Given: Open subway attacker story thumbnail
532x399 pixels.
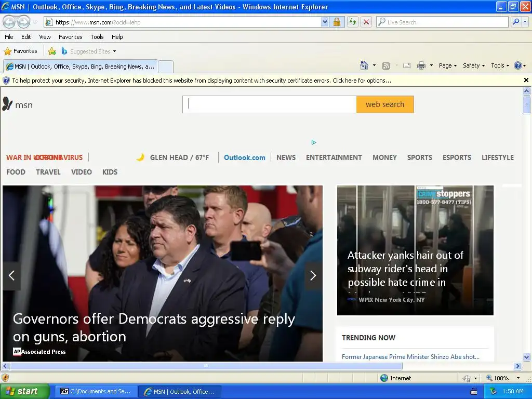Looking at the screenshot, I should [x=415, y=250].
